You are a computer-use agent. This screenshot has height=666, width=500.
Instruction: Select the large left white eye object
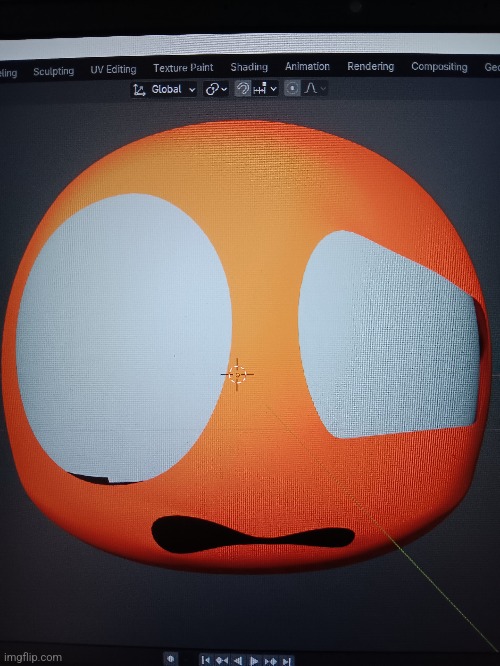pos(123,338)
